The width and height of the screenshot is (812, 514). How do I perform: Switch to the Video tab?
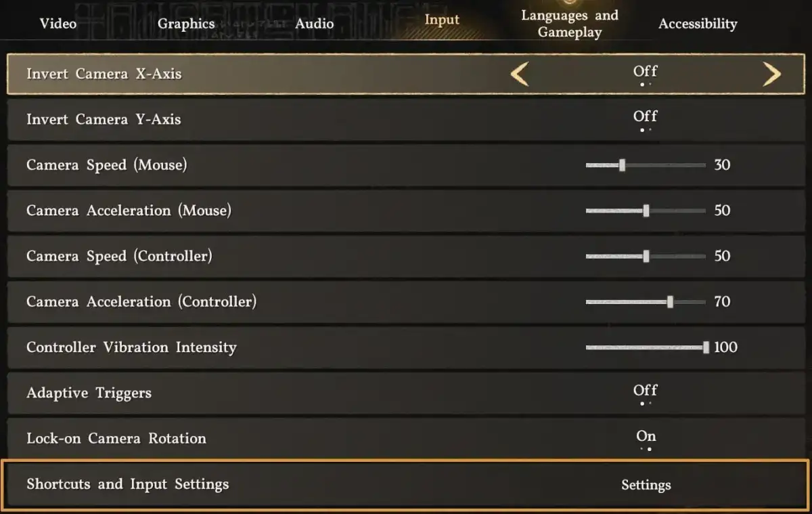point(58,23)
